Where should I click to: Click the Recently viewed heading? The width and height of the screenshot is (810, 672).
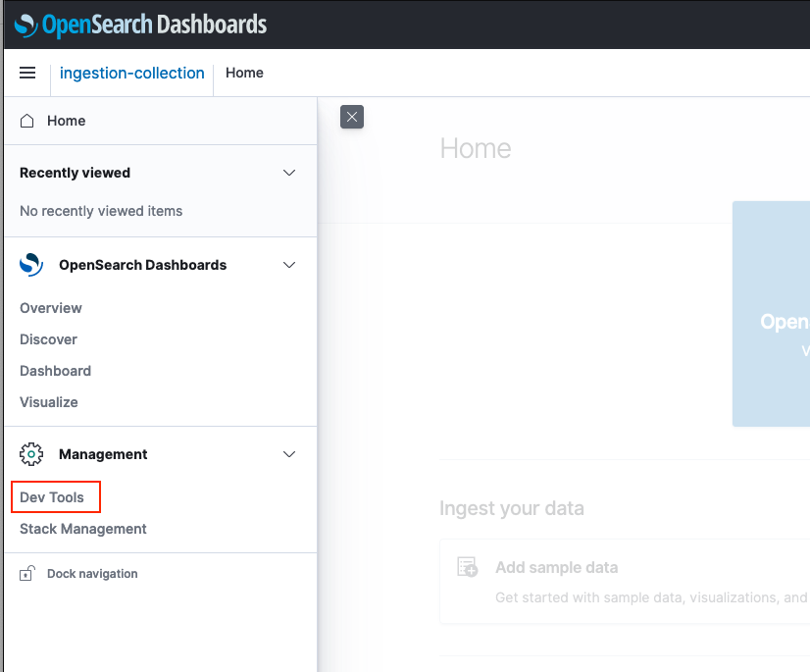(75, 173)
